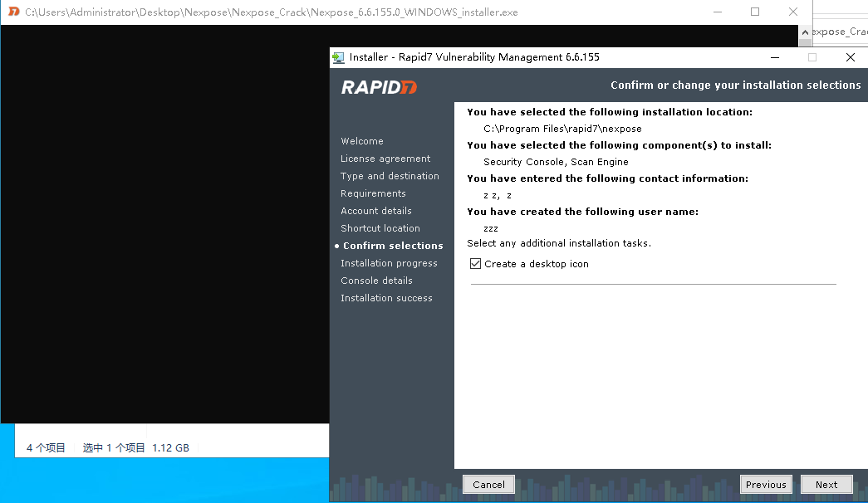Minimize the Nexpose console window
Viewport: 868px width, 503px height.
click(718, 12)
